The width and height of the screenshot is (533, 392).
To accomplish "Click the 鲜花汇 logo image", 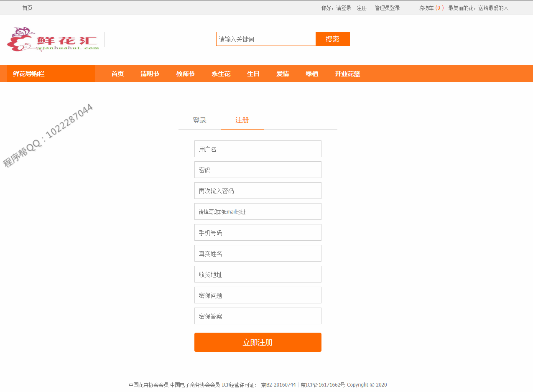I will (54, 39).
